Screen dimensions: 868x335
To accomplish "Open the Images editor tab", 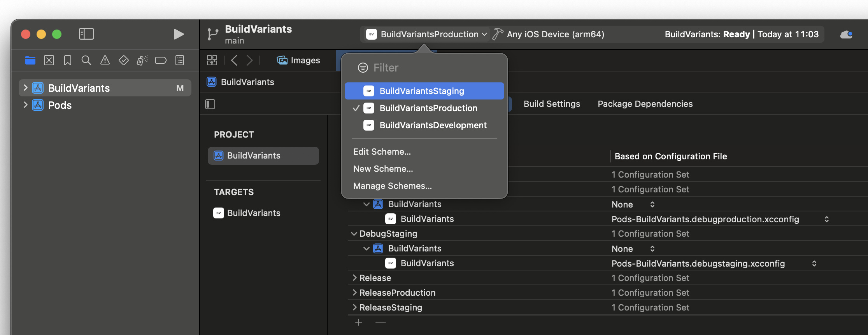I will click(298, 60).
